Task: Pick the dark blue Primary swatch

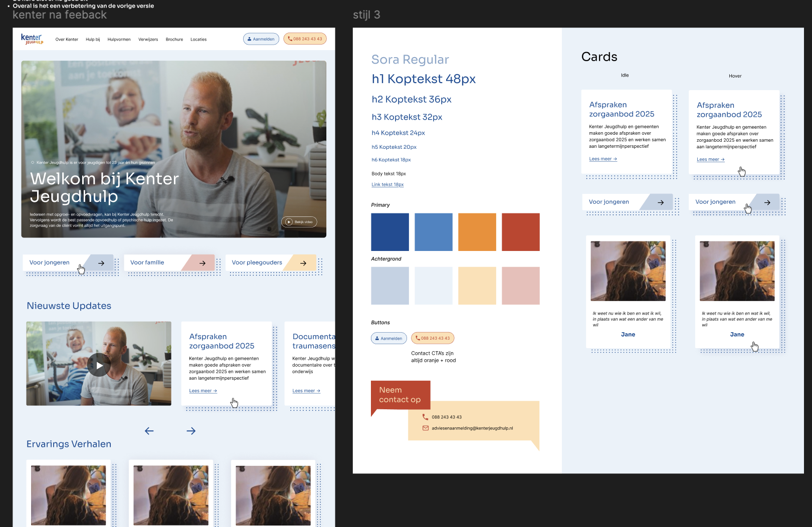Action: (390, 232)
